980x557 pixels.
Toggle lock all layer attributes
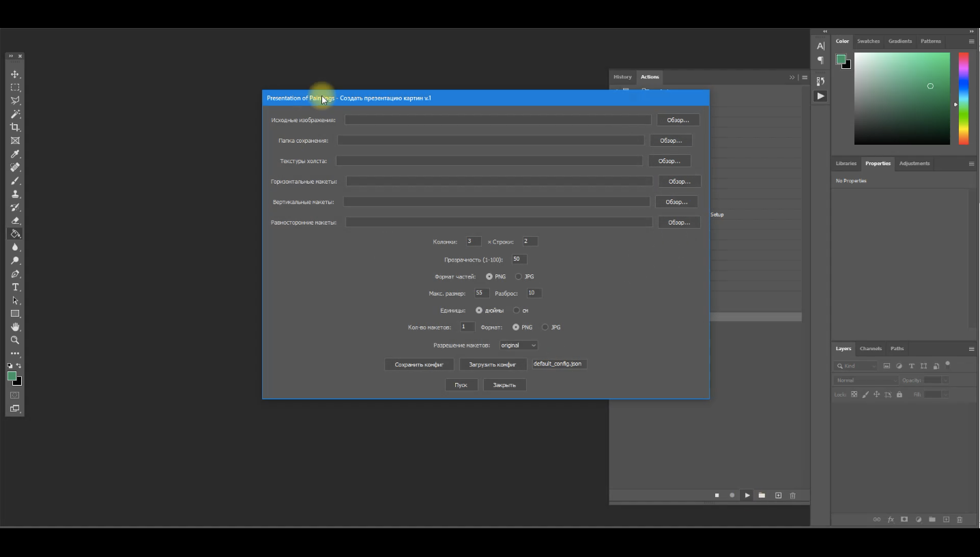click(x=899, y=395)
